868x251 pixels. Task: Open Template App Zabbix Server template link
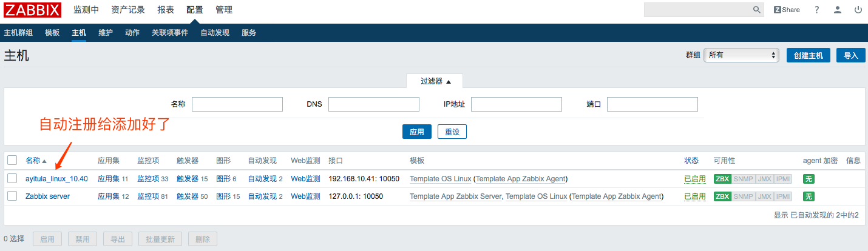pyautogui.click(x=456, y=196)
